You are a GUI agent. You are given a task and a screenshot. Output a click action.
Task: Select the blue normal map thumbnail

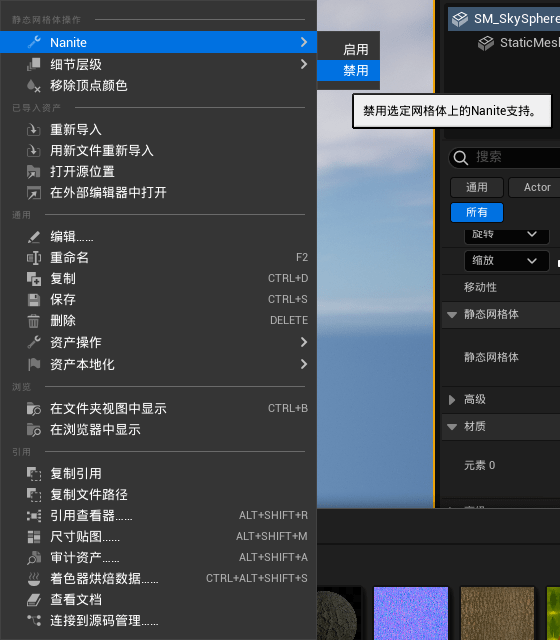click(411, 613)
